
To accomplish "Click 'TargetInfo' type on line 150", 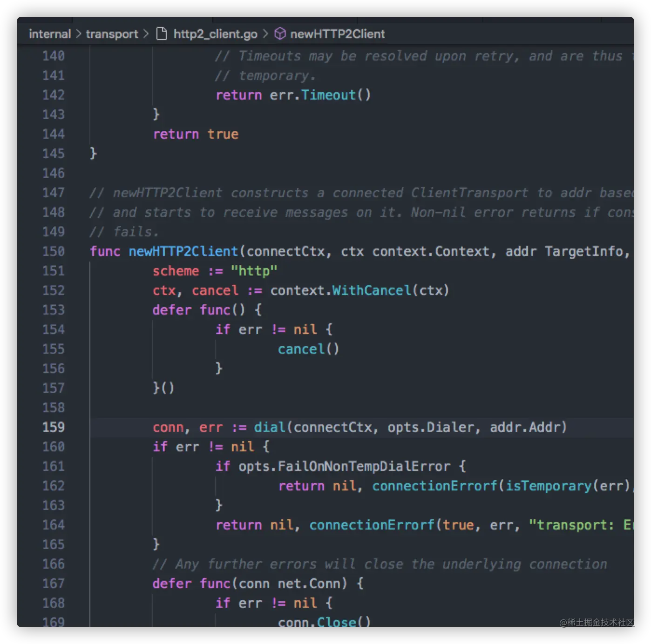I will (x=584, y=251).
